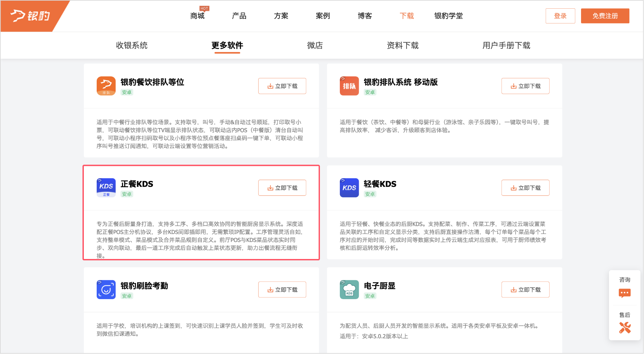
Task: Switch to the 收银系统 tab
Action: click(132, 45)
